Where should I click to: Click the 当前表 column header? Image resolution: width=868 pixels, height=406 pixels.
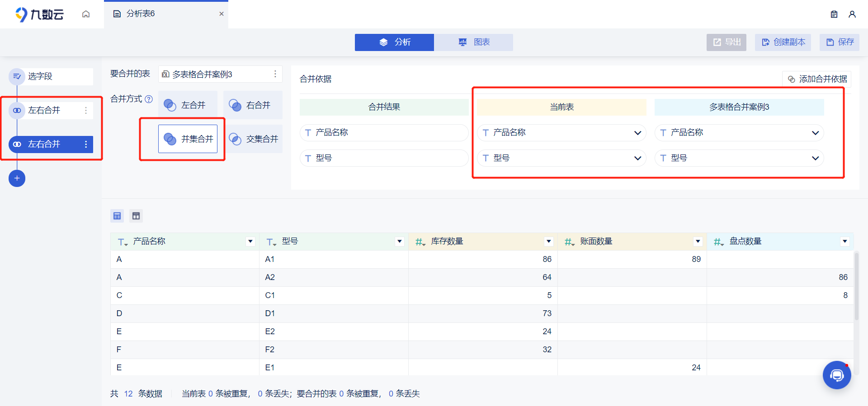pyautogui.click(x=561, y=107)
